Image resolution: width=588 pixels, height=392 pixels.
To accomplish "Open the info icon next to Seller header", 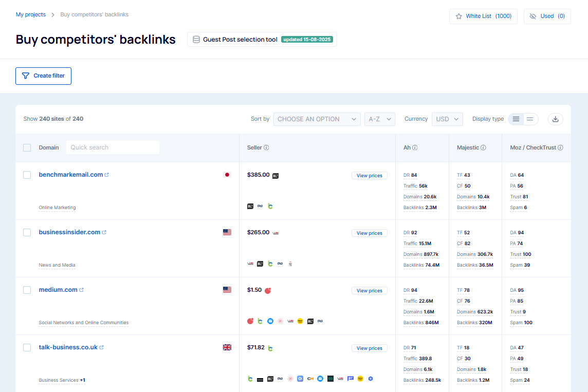I will pyautogui.click(x=266, y=147).
